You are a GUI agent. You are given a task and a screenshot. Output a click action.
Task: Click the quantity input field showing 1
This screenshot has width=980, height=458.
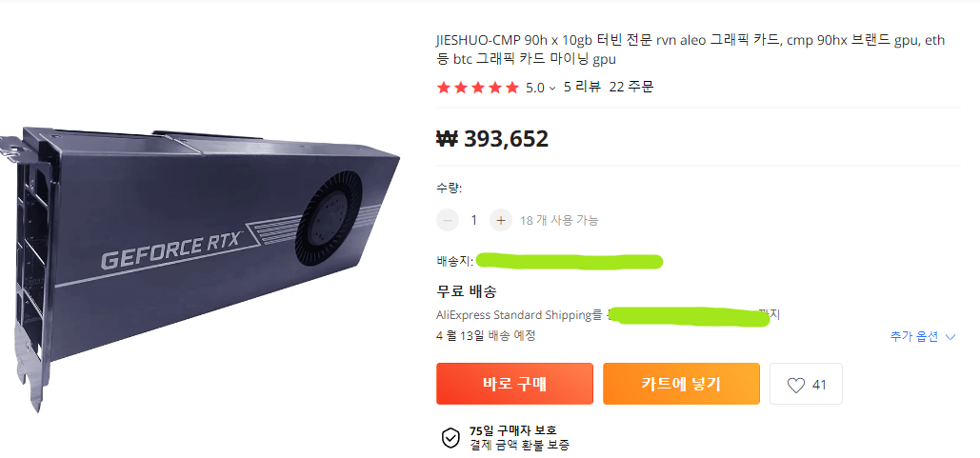(x=474, y=220)
